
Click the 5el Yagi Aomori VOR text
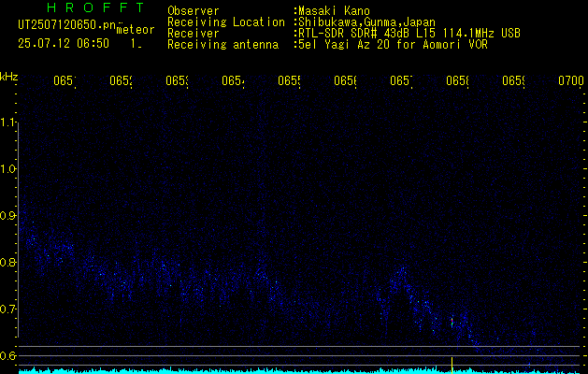click(x=393, y=45)
